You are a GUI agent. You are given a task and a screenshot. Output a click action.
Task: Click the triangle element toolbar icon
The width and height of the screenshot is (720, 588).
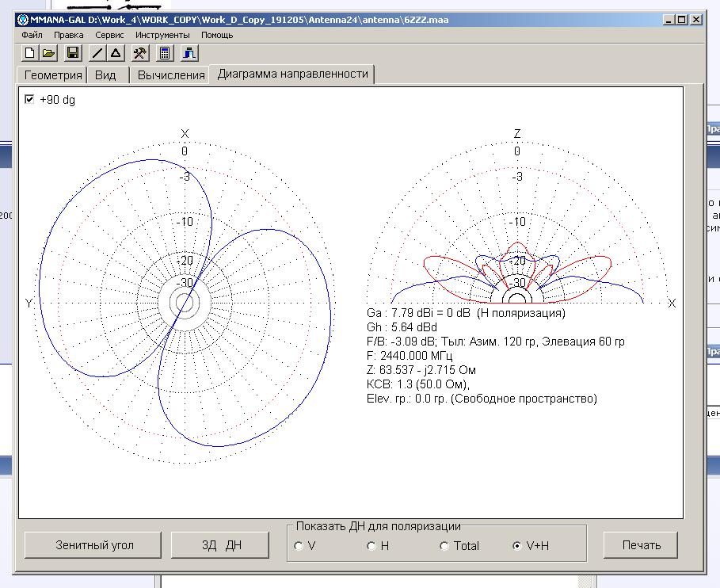coord(116,53)
